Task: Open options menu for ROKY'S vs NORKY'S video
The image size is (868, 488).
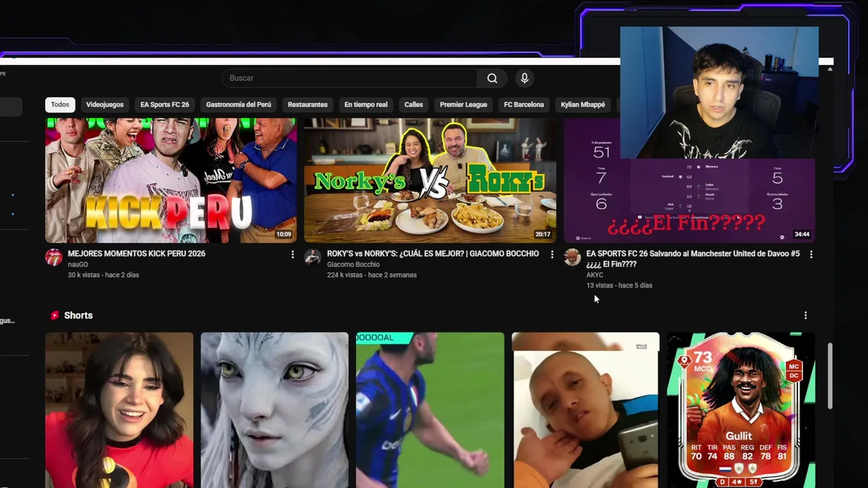Action: pos(551,254)
